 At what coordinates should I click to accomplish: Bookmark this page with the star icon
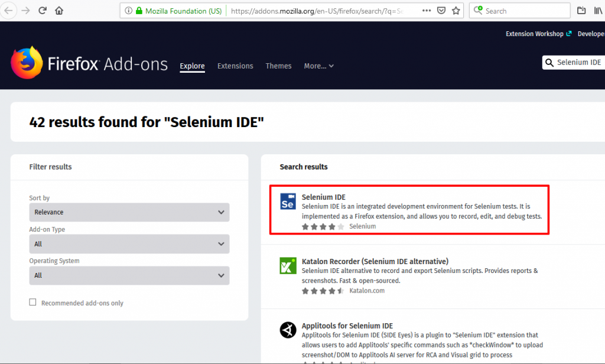coord(456,11)
